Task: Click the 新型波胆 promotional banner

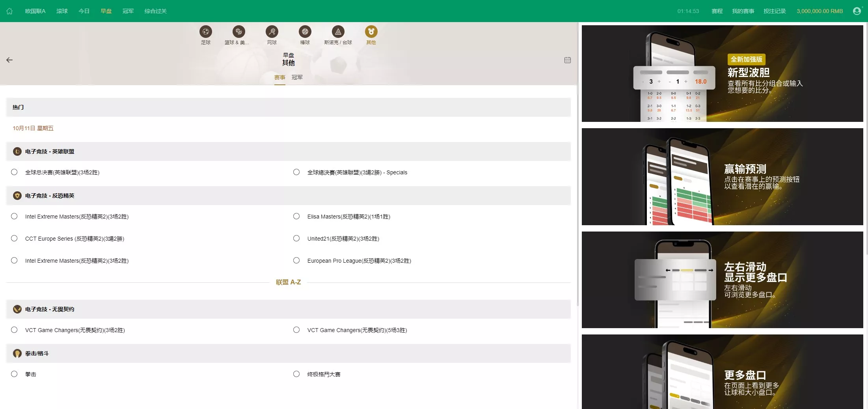Action: (x=722, y=73)
